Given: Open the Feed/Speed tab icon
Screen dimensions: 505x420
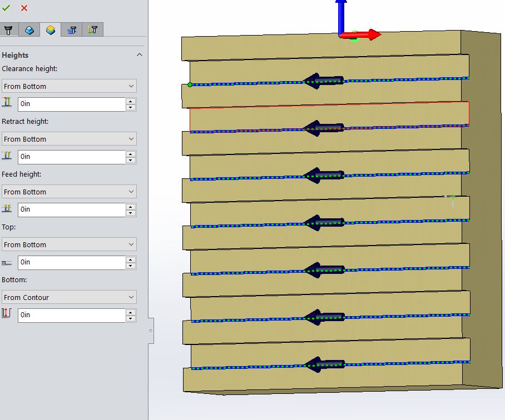Looking at the screenshot, I should (x=71, y=29).
